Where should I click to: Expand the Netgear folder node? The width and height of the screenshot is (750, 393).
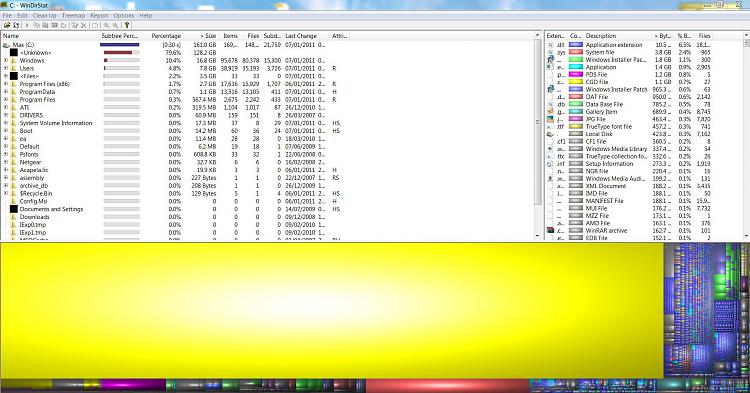pyautogui.click(x=6, y=162)
